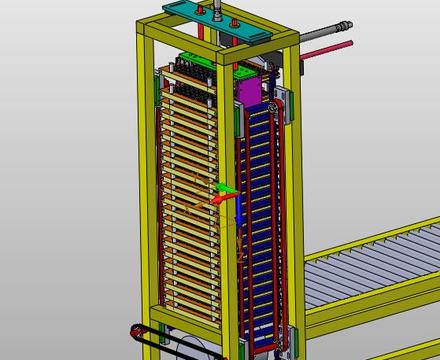Select the gray cylinder rod at upper right
Viewport: 440px width, 360px height.
coord(326,31)
